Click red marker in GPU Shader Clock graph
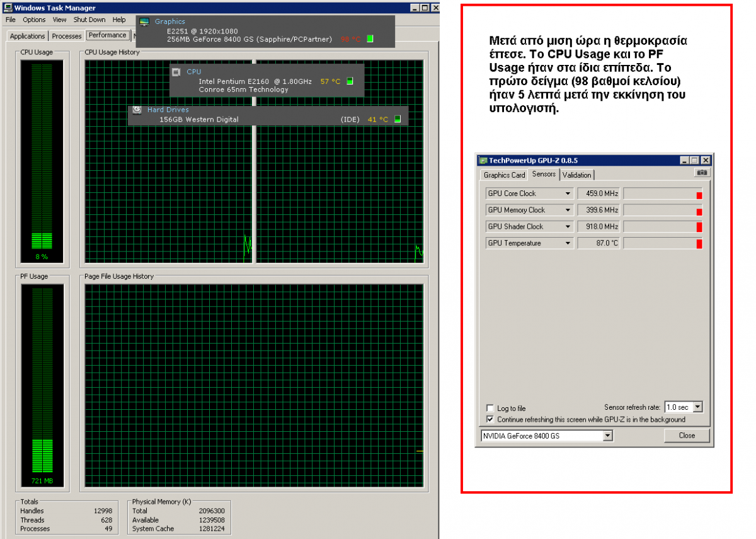This screenshot has width=756, height=539. pos(699,228)
